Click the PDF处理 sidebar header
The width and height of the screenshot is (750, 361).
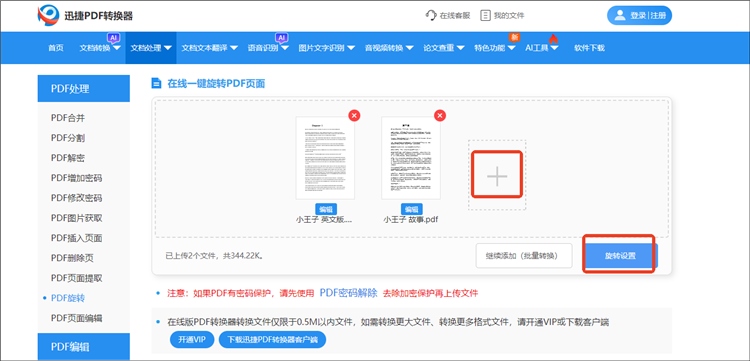(x=84, y=88)
